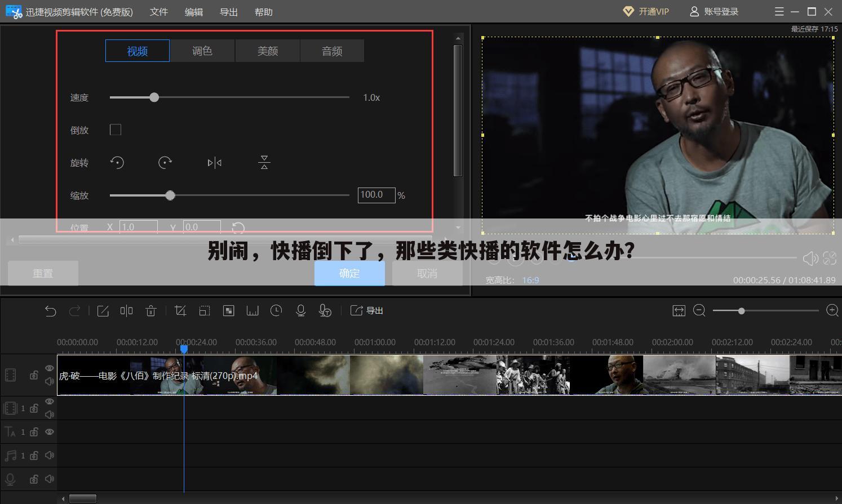Reset position with circular arrow icon
842x504 pixels.
pyautogui.click(x=238, y=228)
